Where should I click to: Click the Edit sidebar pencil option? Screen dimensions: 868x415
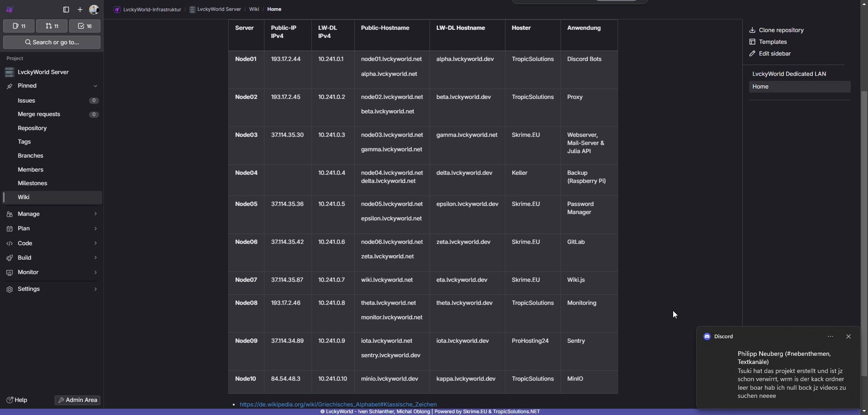(x=774, y=54)
